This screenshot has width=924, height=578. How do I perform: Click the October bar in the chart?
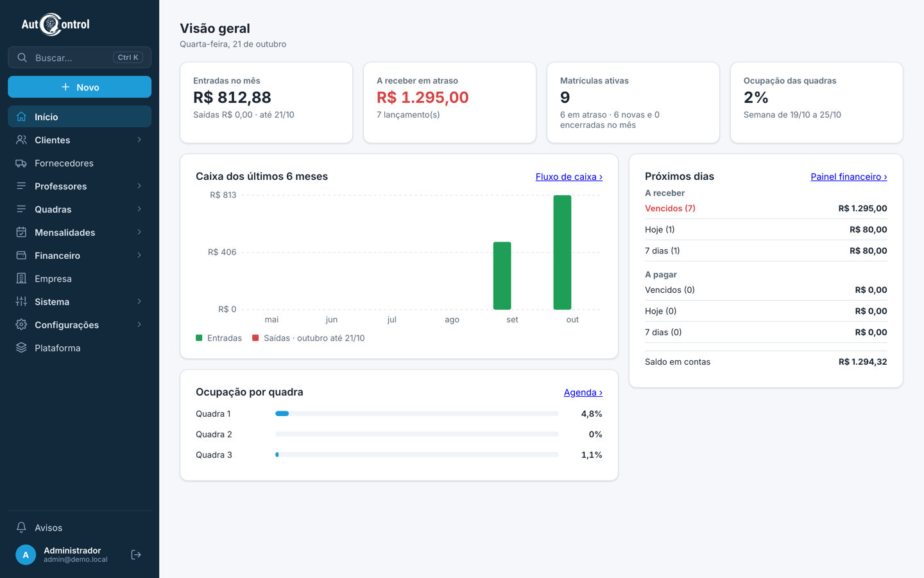[x=562, y=252]
